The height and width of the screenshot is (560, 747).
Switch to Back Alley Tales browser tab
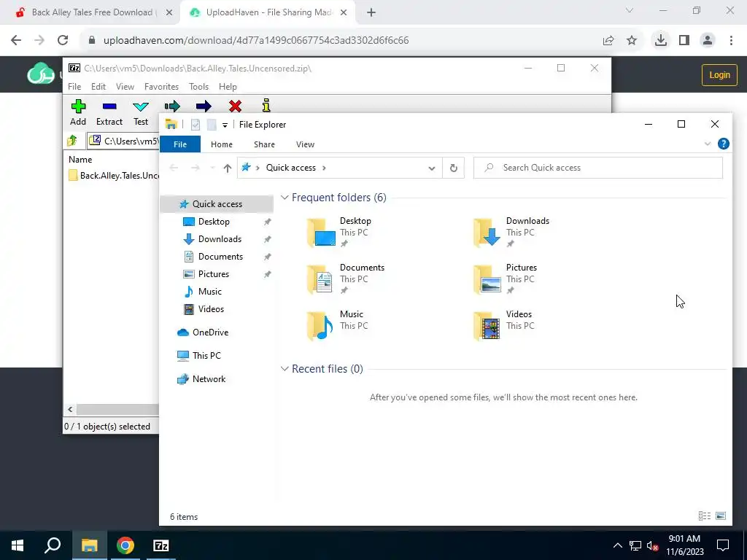pos(94,12)
